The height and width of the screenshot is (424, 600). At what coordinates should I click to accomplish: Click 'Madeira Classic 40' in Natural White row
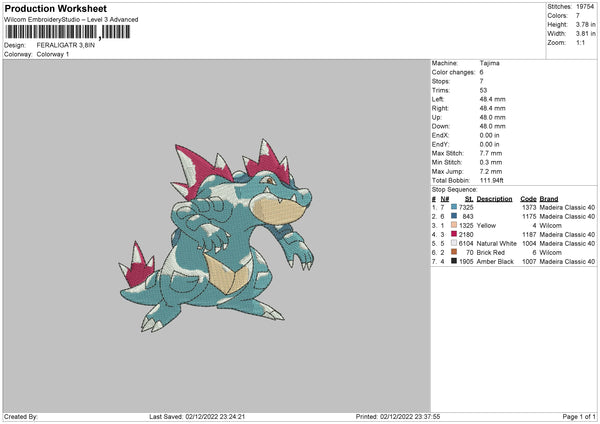click(x=567, y=243)
